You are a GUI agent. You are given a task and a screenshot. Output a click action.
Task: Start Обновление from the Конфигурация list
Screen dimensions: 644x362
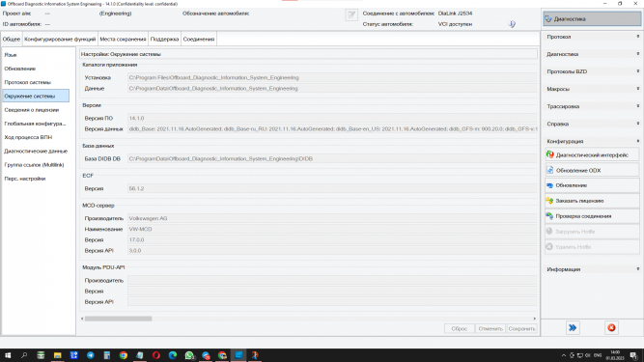(592, 185)
